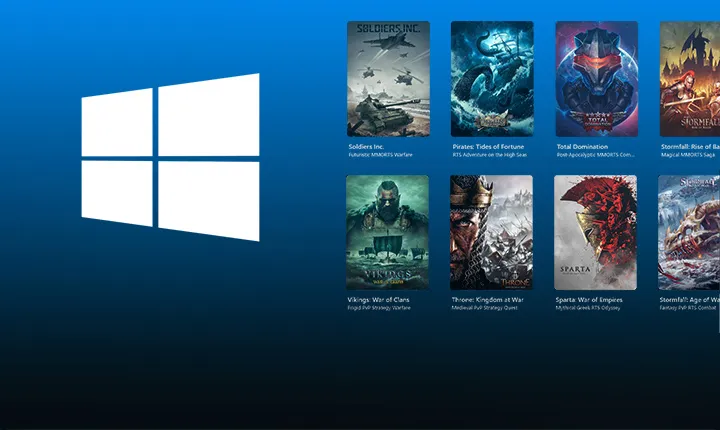This screenshot has width=720, height=430.
Task: Click the "Total Domination" title link
Action: click(x=581, y=146)
